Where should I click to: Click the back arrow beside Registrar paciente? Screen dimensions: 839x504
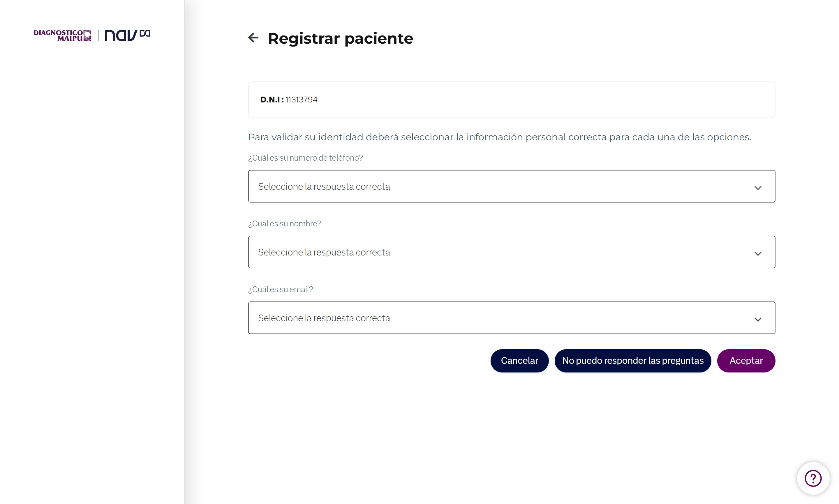coord(253,37)
